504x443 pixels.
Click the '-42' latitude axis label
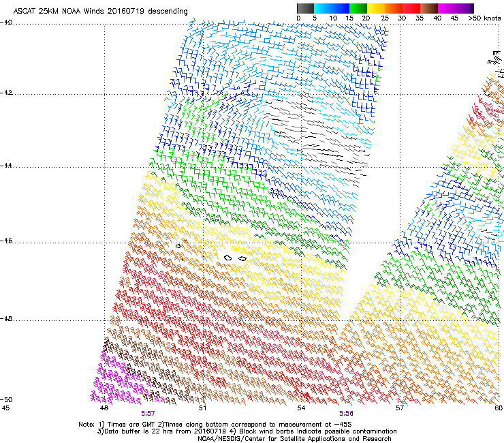point(6,93)
